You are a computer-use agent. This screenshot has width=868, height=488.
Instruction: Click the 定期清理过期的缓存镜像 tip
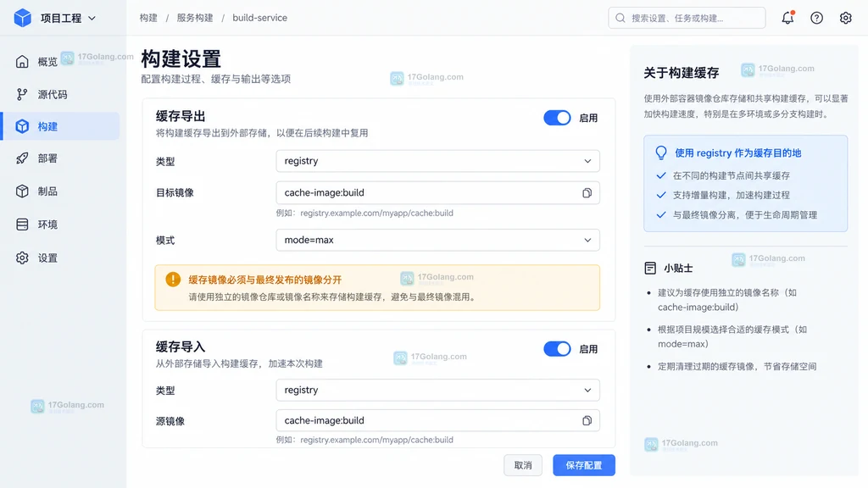point(737,366)
